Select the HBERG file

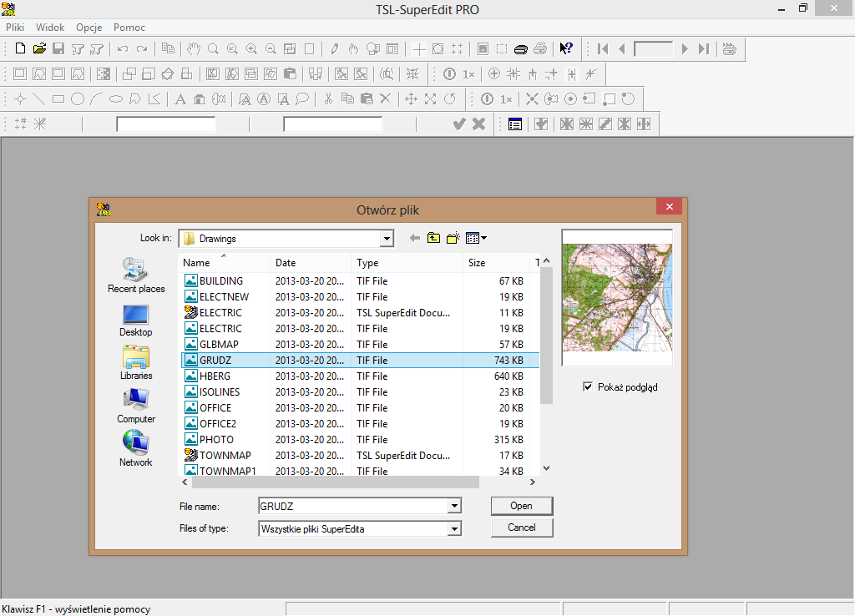[x=361, y=376]
